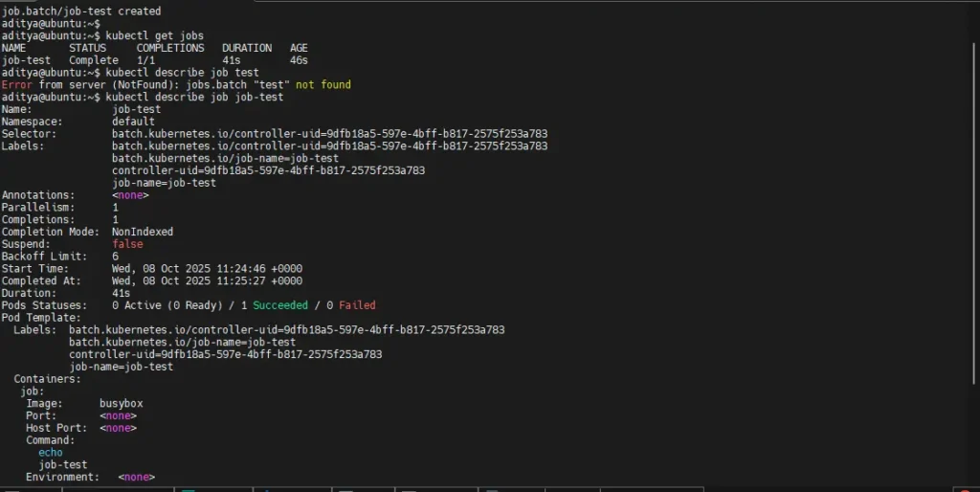Select the Completed At timestamp
Screen dimensions: 980x492
point(207,281)
